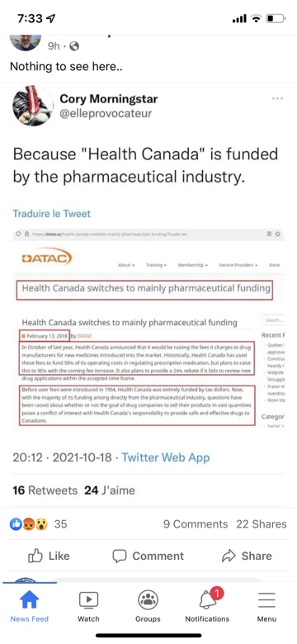The image size is (297, 644).
Task: Open the Groups icon
Action: click(148, 599)
